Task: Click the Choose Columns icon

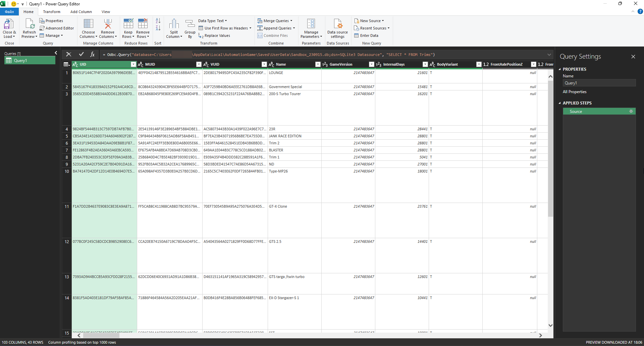Action: [x=88, y=25]
